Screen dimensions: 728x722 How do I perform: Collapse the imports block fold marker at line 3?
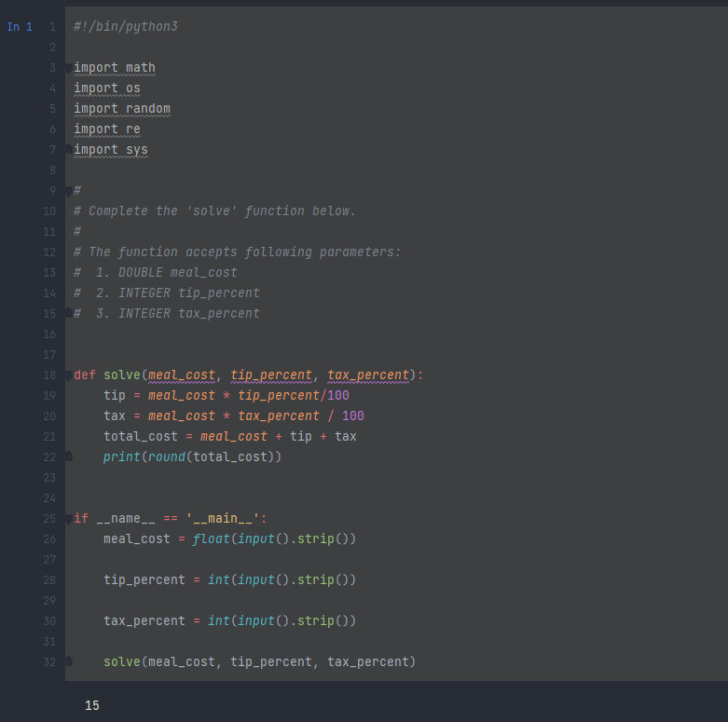pos(68,69)
